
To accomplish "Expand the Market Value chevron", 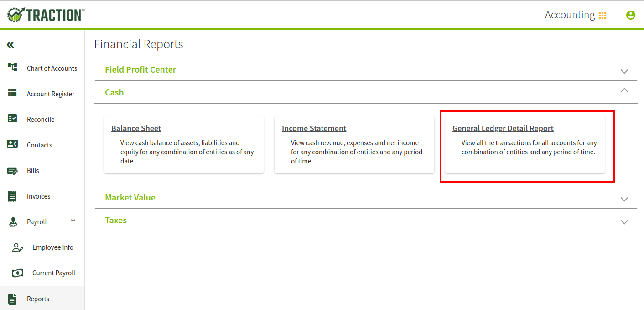I will click(624, 199).
